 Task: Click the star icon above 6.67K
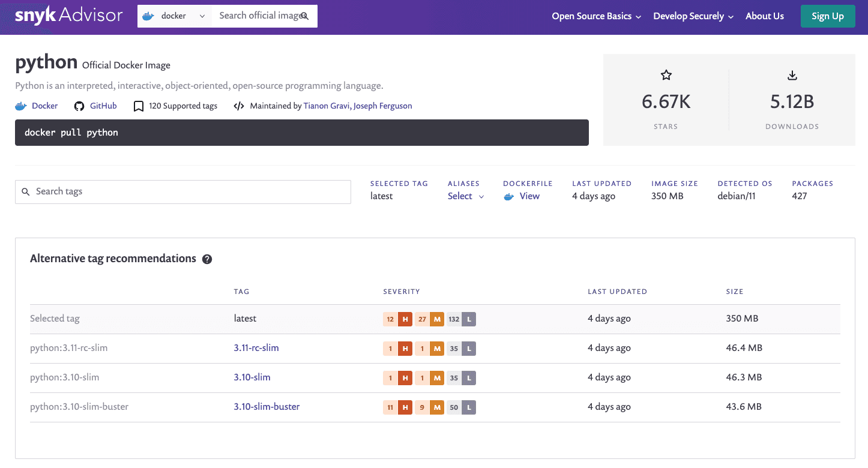666,75
